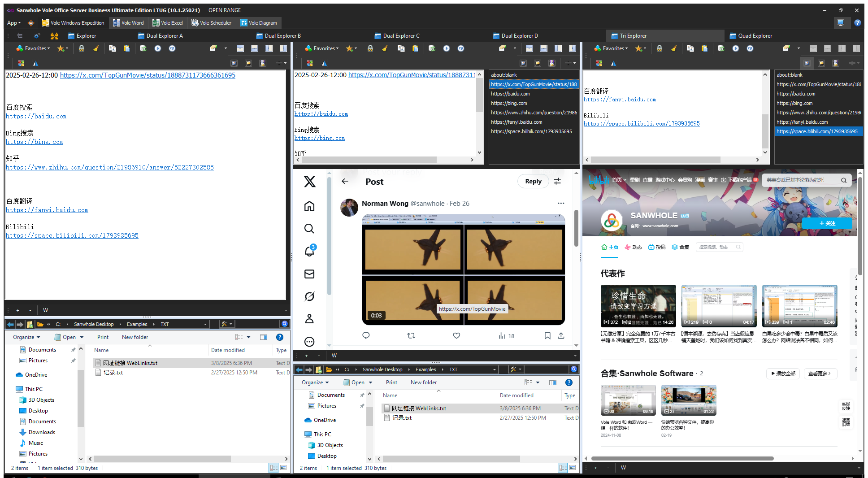Click the like heart icon under the post
868x478 pixels.
click(x=456, y=335)
